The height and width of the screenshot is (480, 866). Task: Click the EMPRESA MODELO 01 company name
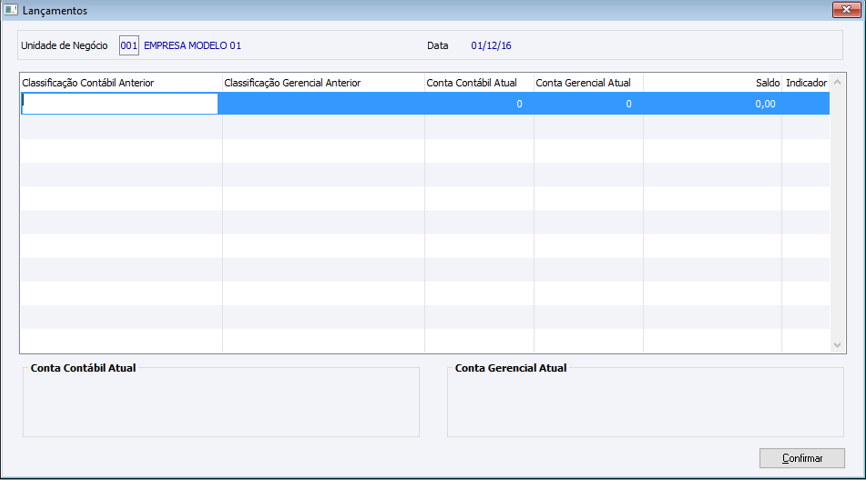click(x=192, y=45)
